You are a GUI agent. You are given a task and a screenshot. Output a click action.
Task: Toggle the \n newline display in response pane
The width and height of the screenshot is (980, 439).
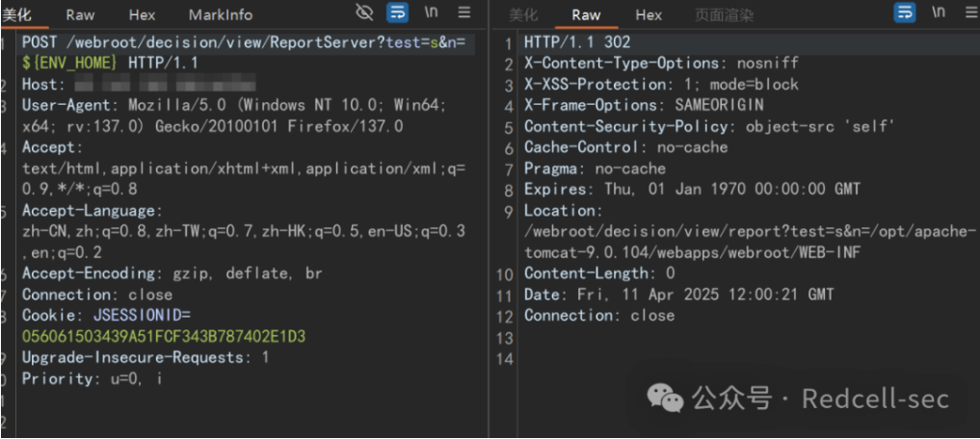tap(939, 12)
